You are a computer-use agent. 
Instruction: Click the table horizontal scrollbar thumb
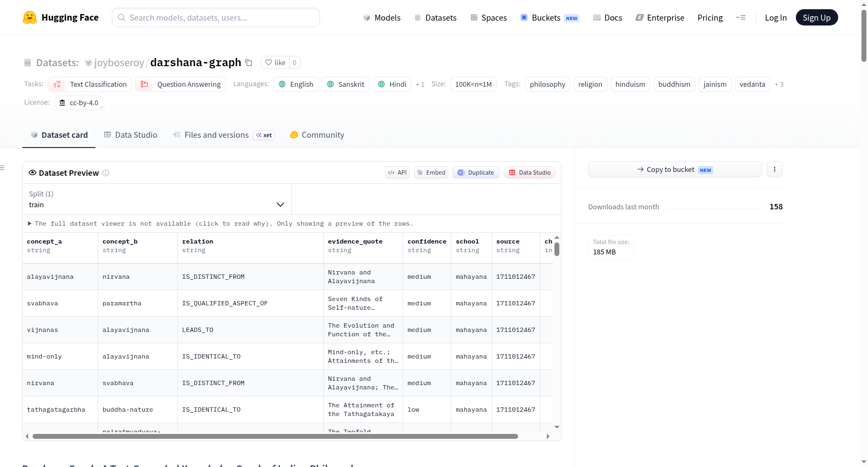275,436
